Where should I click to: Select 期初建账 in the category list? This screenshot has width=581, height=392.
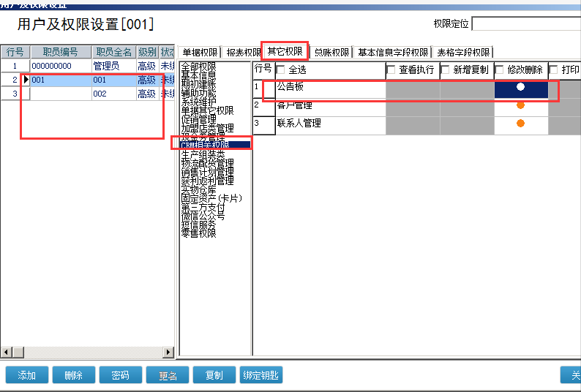(198, 84)
